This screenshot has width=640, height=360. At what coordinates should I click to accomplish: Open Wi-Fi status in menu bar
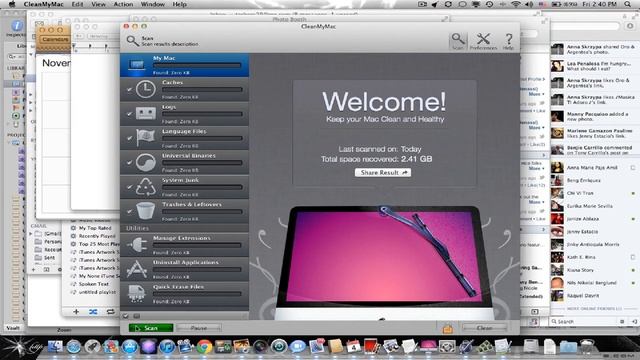coord(516,4)
